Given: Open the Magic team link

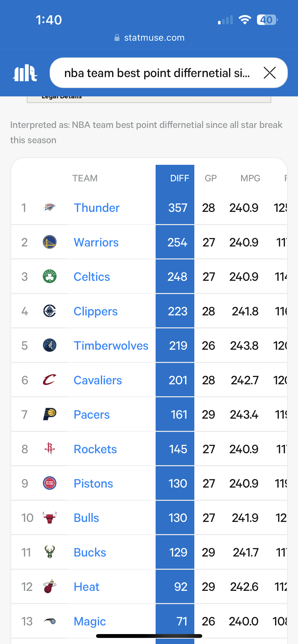Looking at the screenshot, I should pyautogui.click(x=90, y=621).
